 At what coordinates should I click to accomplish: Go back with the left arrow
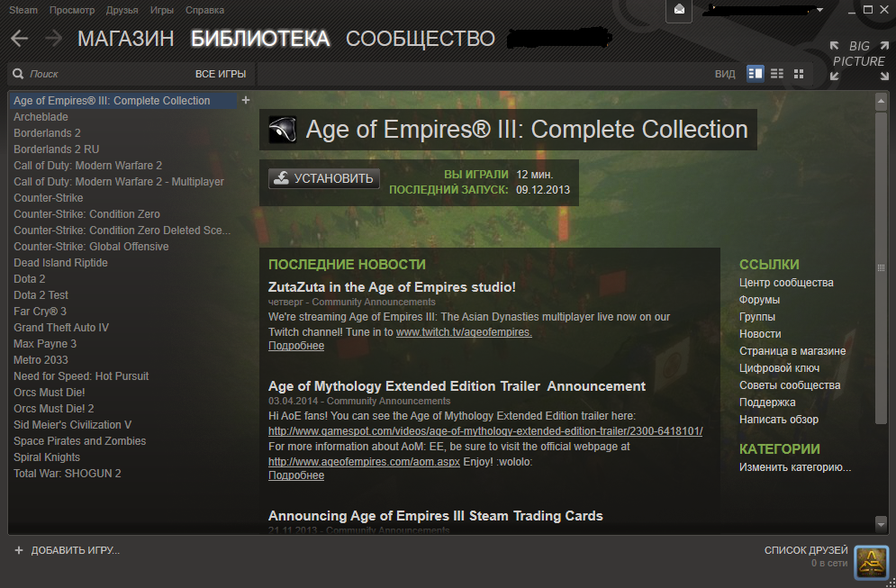click(x=20, y=39)
